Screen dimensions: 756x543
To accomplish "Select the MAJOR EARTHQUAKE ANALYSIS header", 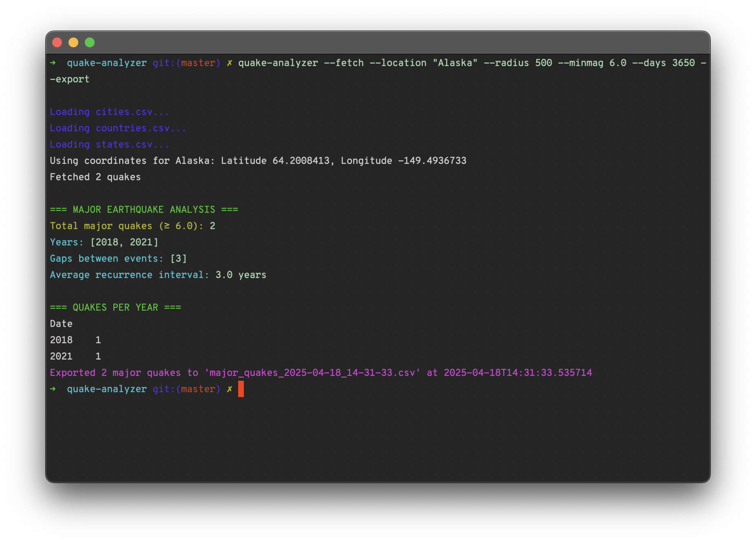I will click(144, 209).
